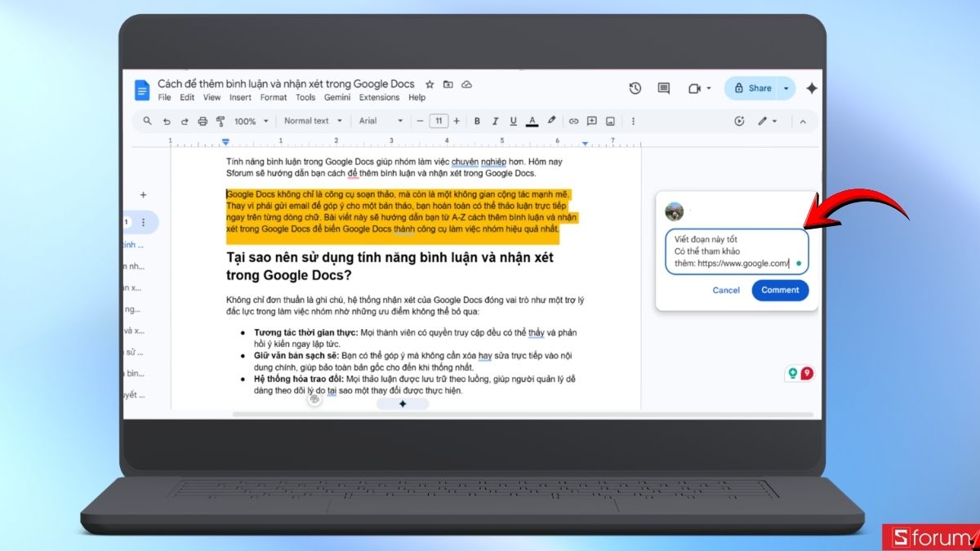
Task: Click the Share button
Action: point(751,88)
